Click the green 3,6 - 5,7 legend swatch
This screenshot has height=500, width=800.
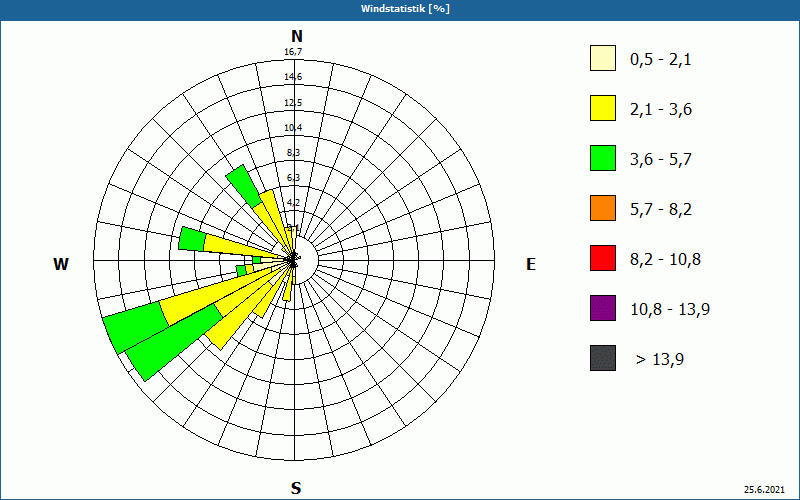pyautogui.click(x=603, y=158)
